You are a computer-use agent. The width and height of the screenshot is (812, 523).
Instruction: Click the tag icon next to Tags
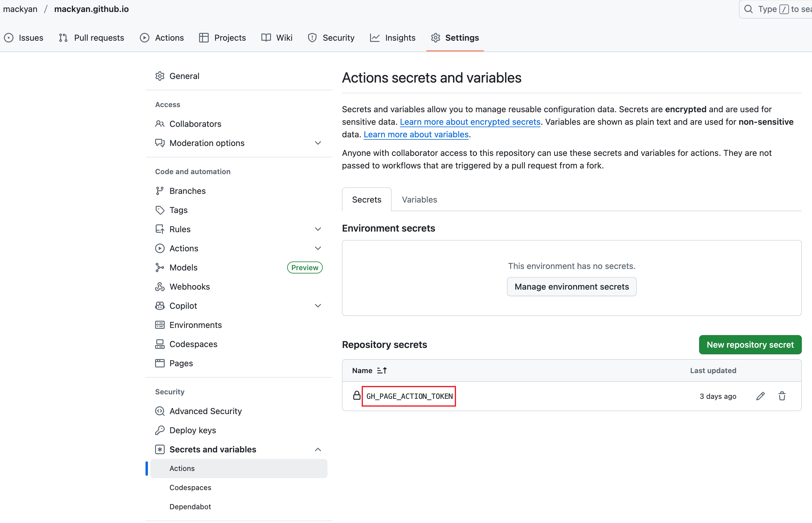pos(160,210)
